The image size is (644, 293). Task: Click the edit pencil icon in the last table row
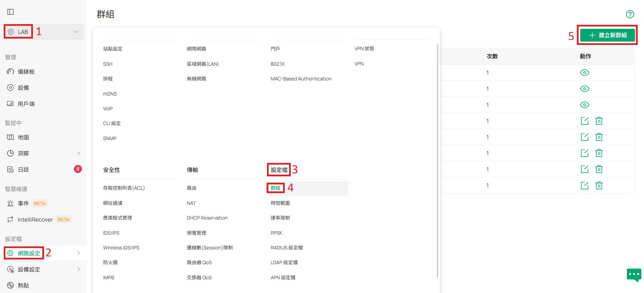(585, 185)
